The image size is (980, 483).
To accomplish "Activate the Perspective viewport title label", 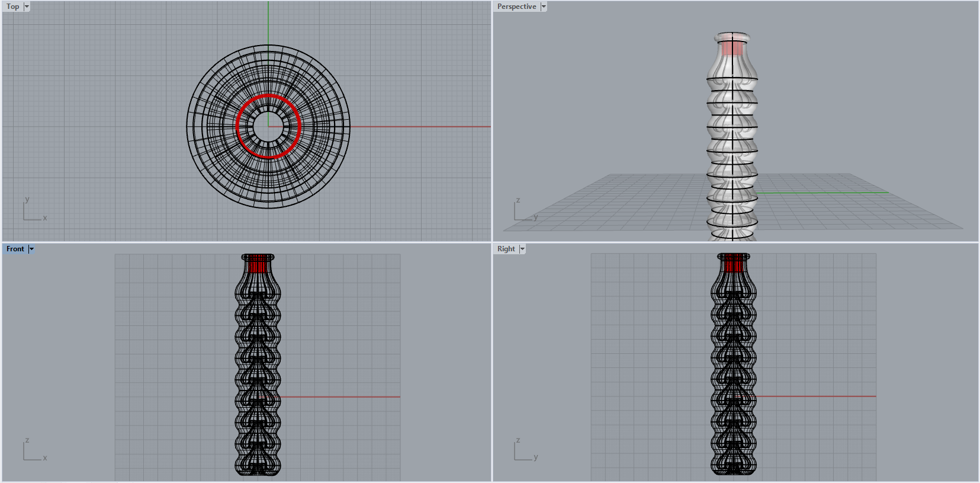I will [x=516, y=7].
